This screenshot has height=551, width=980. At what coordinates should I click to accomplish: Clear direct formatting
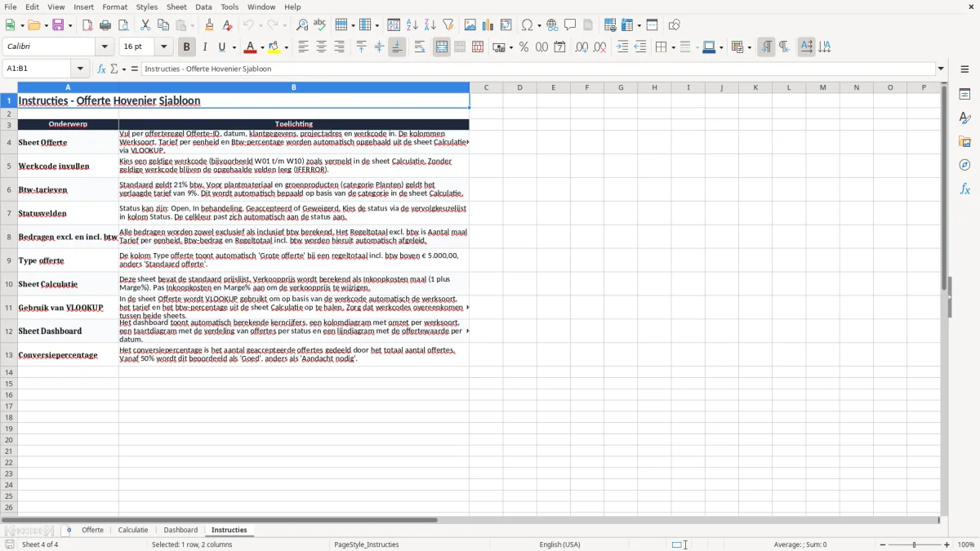(x=227, y=25)
